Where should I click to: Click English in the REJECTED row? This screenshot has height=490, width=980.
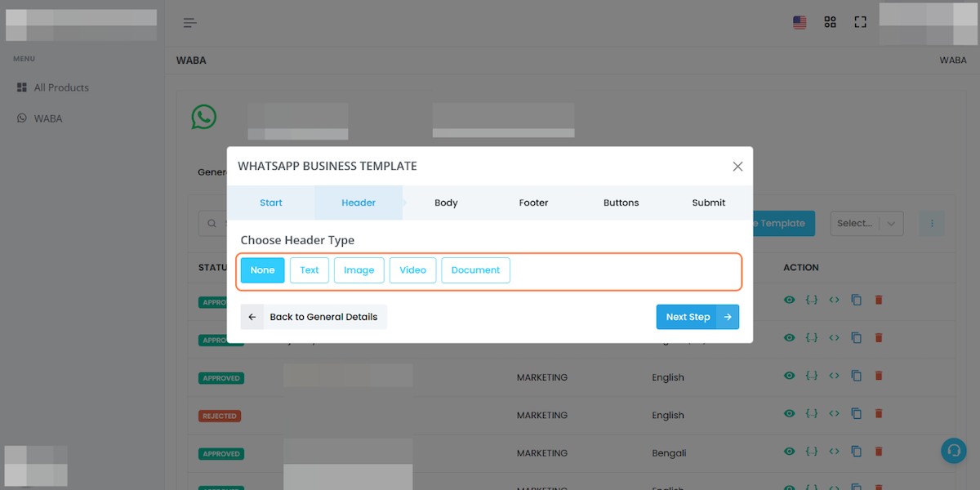[668, 416]
